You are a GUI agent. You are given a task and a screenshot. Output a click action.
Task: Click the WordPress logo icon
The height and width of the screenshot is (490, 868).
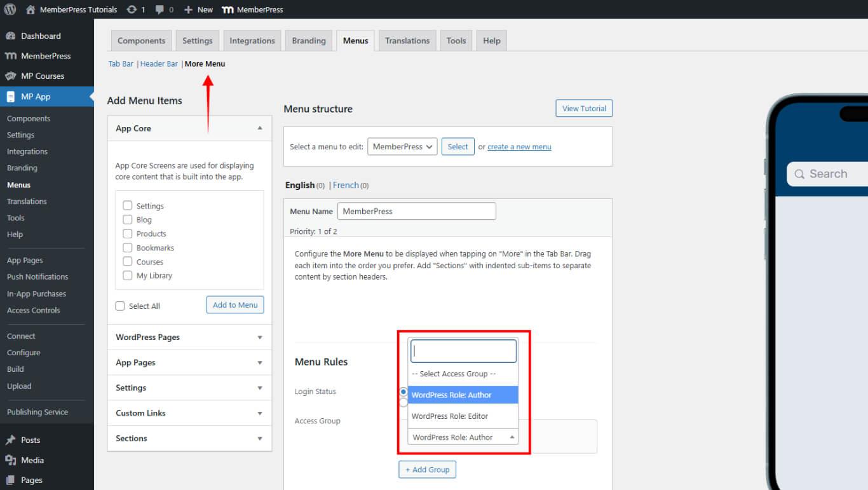[10, 10]
